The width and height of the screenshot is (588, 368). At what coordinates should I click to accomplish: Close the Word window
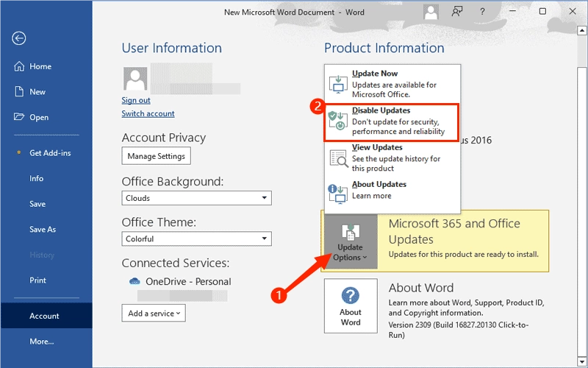tap(573, 12)
